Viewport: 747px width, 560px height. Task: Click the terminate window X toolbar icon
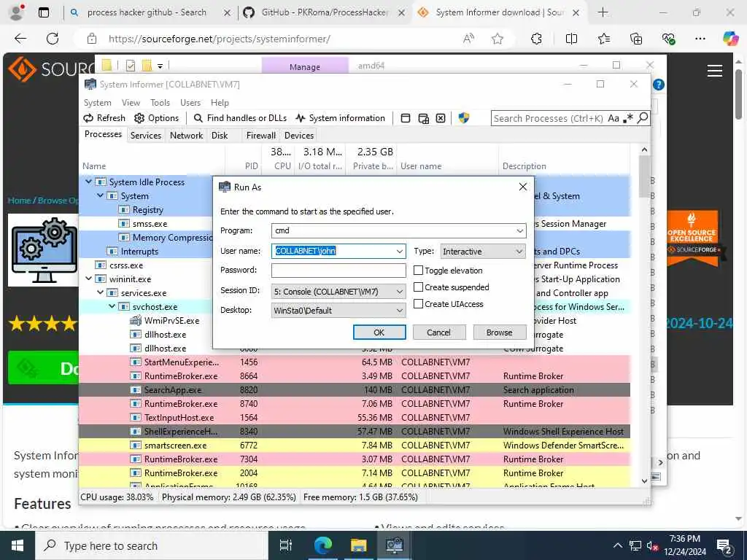pyautogui.click(x=441, y=118)
